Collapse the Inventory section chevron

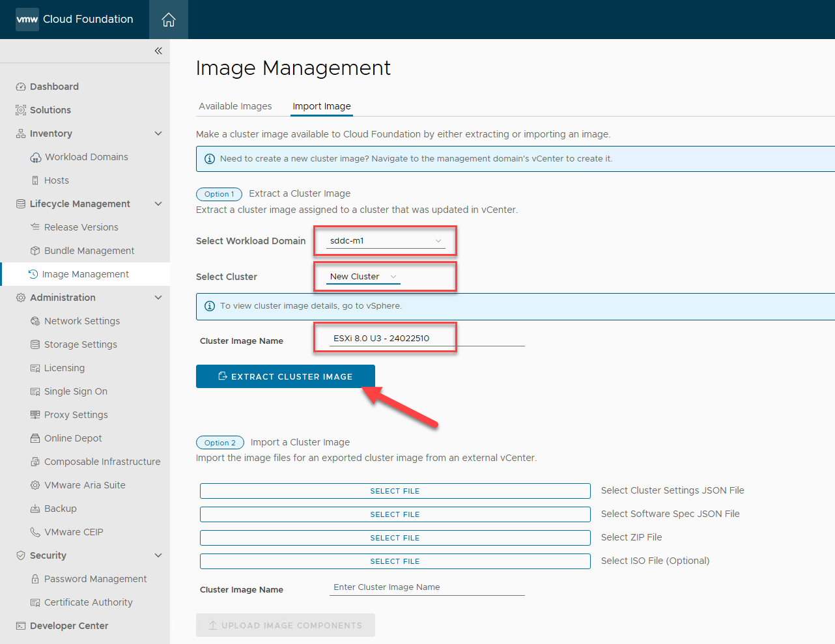pyautogui.click(x=158, y=133)
